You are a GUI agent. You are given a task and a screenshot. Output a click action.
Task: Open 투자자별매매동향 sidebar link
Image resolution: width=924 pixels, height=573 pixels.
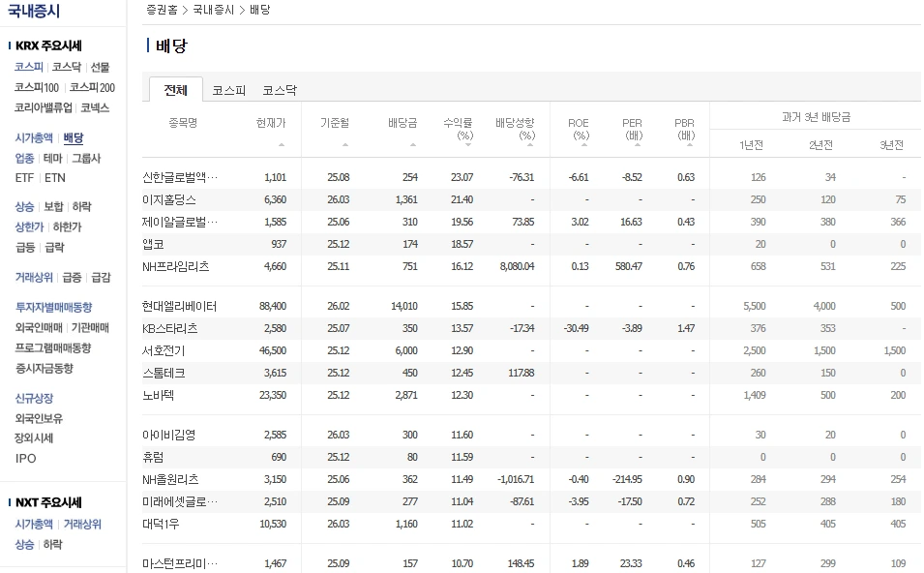(53, 307)
